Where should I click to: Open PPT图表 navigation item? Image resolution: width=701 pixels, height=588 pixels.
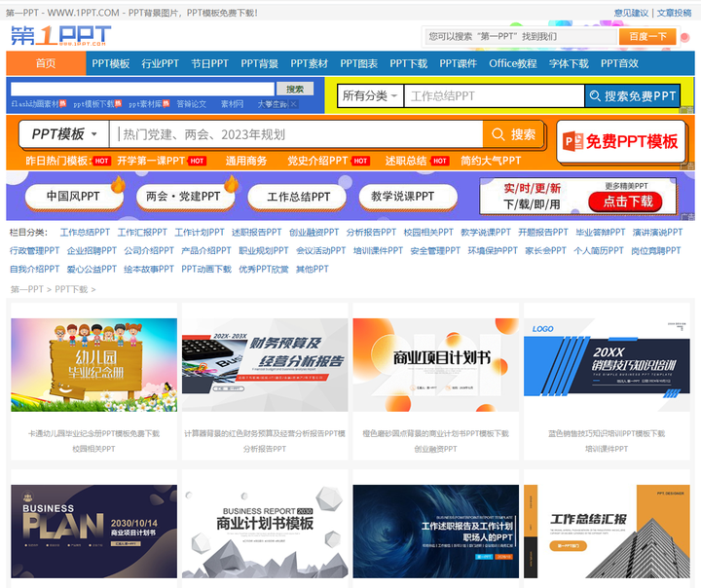(358, 63)
